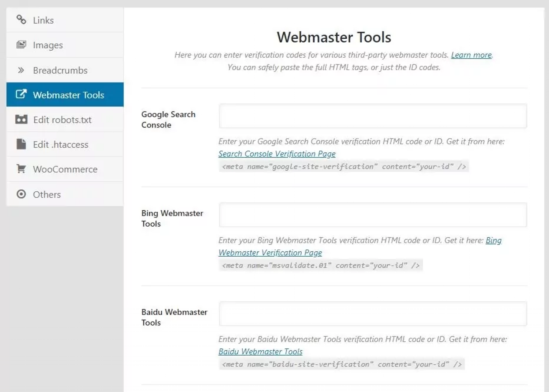The width and height of the screenshot is (549, 392).
Task: Click the baidu-site-verification meta code sample
Action: point(342,364)
